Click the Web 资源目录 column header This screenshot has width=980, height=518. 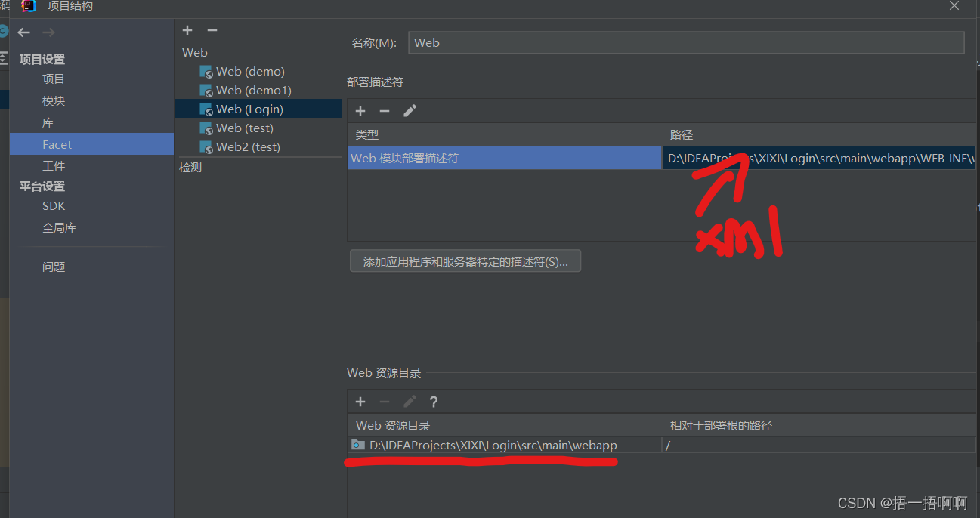pyautogui.click(x=505, y=425)
